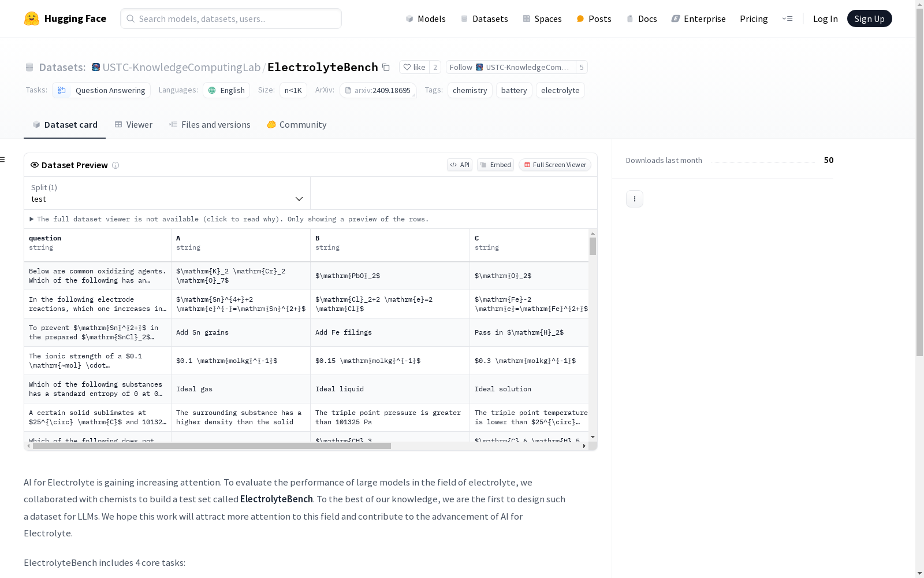The width and height of the screenshot is (924, 578).
Task: Open Datasets in the top navigation
Action: click(484, 18)
